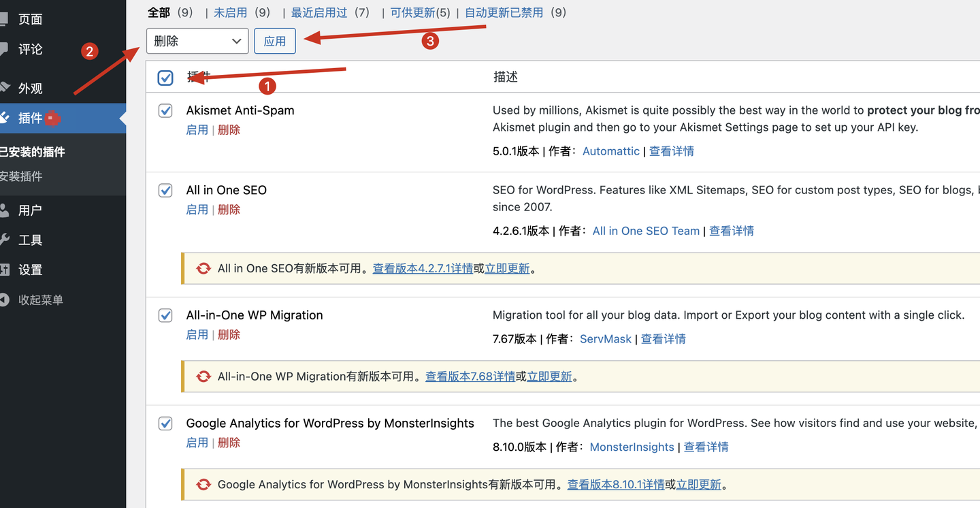This screenshot has width=980, height=508.
Task: Click the 描述 column header
Action: point(506,78)
